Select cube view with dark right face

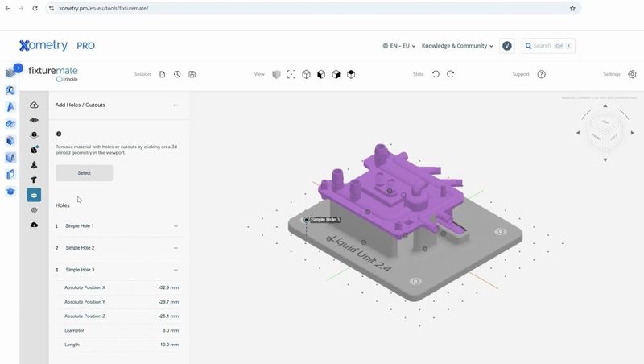[x=336, y=74]
